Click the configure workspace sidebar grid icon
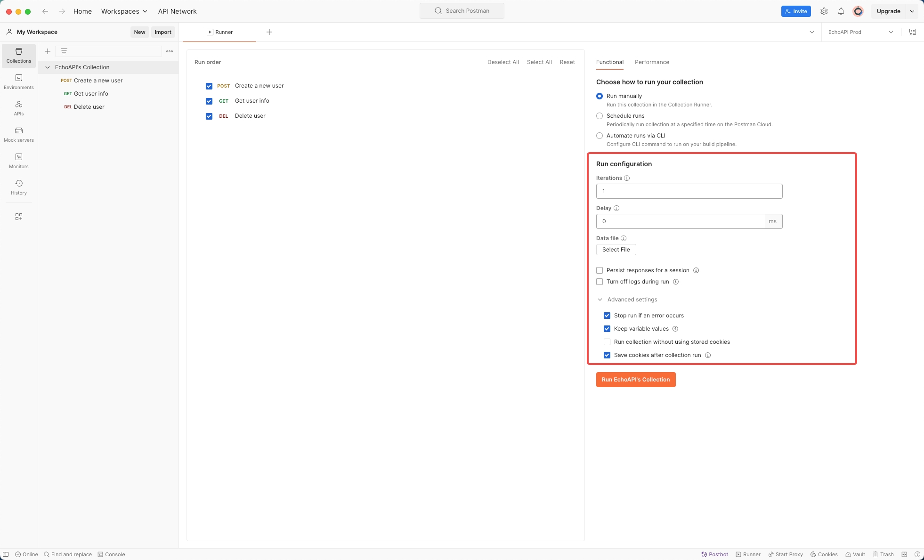 (x=19, y=217)
